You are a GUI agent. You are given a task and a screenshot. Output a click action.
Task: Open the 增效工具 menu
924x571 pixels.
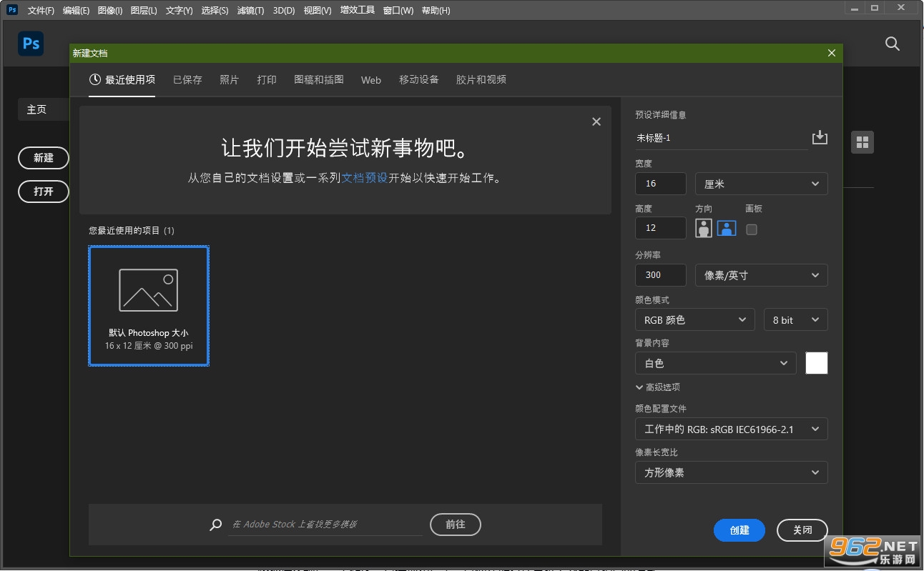(357, 10)
